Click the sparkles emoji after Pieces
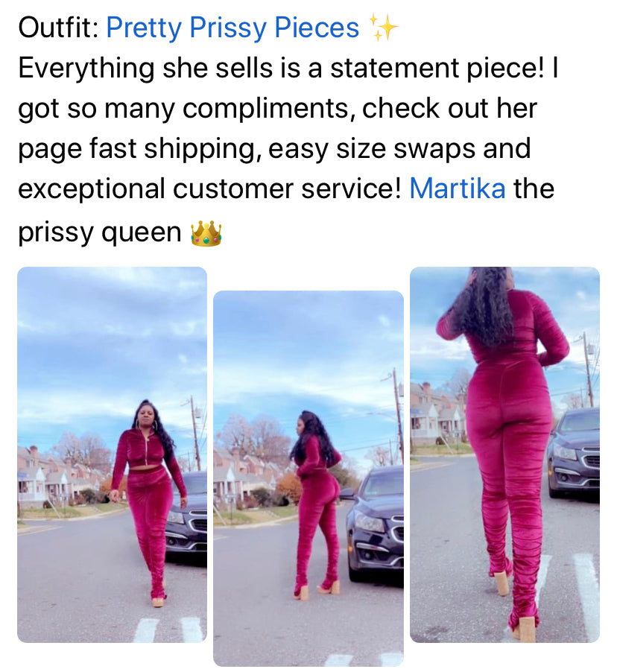 pos(384,28)
